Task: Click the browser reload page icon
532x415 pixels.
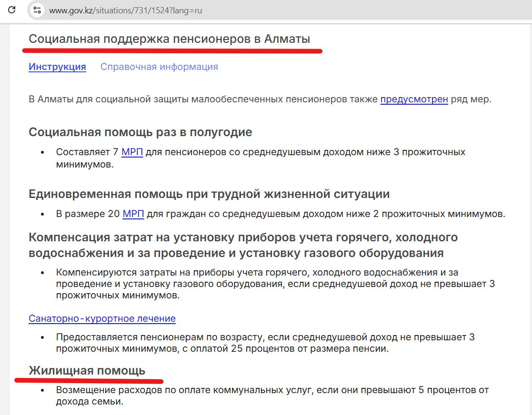Action: point(12,10)
